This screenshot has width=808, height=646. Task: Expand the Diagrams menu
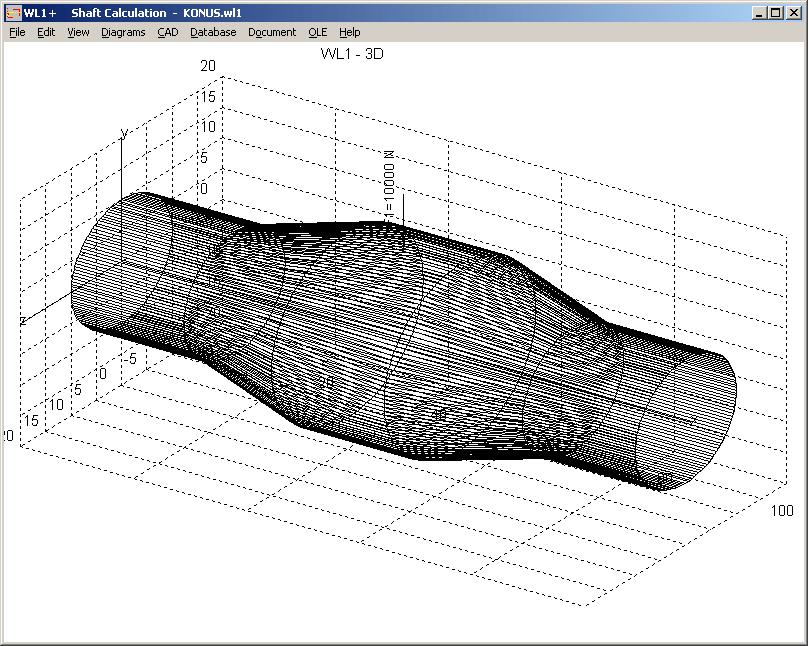(x=123, y=32)
